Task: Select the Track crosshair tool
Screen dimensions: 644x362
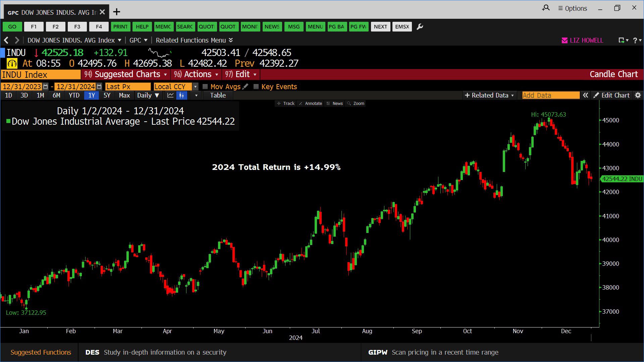Action: point(286,104)
